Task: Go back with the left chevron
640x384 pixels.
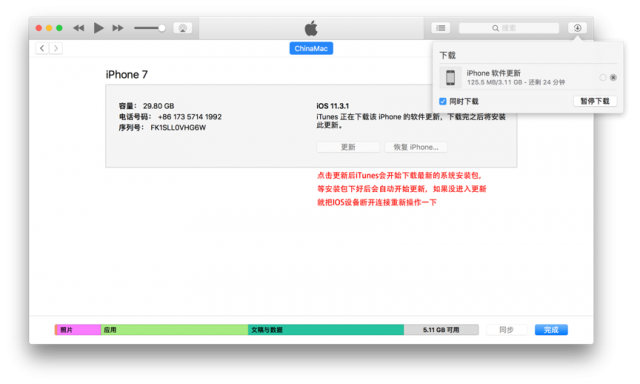Action: [x=42, y=48]
